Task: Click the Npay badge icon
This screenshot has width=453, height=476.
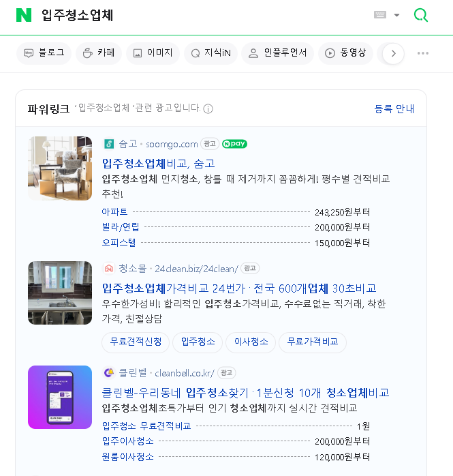Action: (x=234, y=144)
